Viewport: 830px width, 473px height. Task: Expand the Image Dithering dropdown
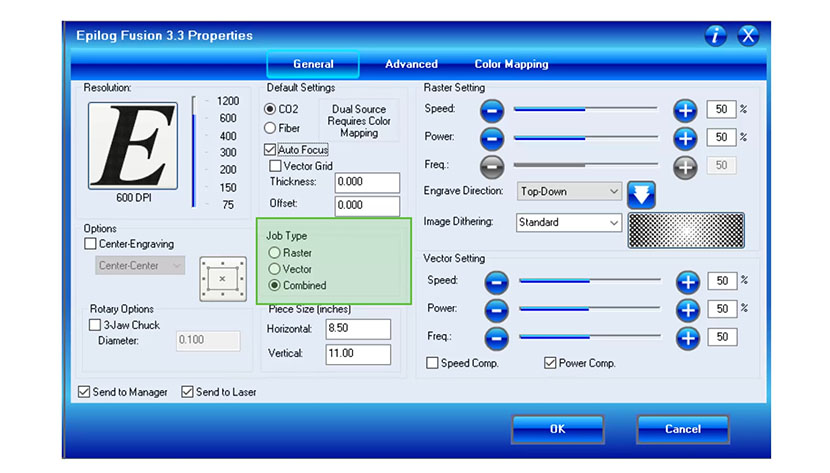(570, 222)
